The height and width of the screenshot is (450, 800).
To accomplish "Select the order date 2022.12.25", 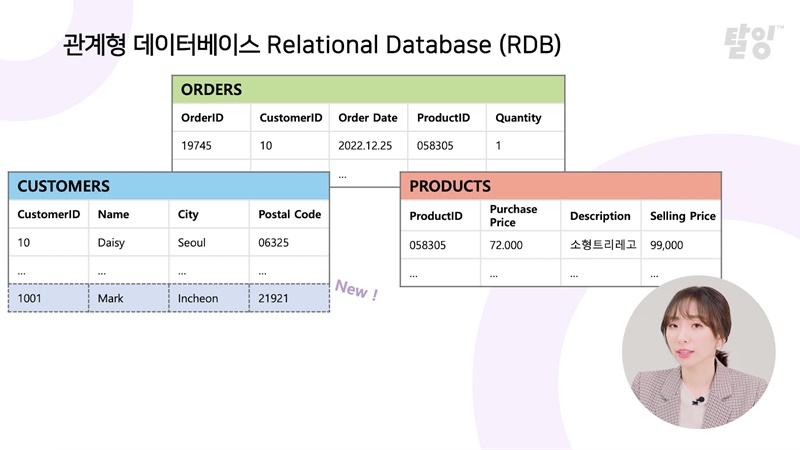I will click(x=365, y=146).
